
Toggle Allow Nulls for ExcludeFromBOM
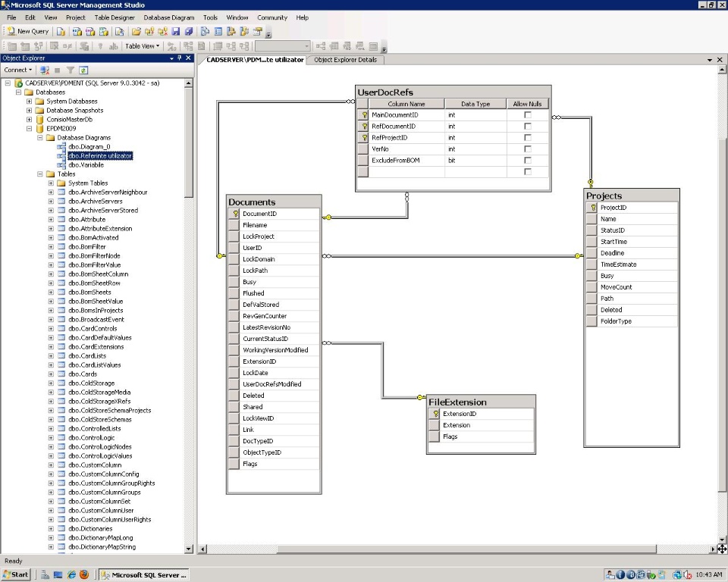point(528,160)
